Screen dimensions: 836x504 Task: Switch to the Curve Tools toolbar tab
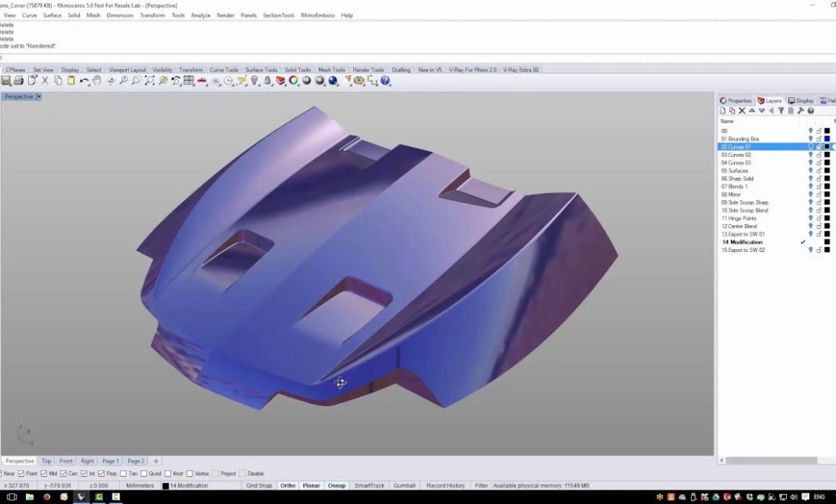click(x=224, y=70)
